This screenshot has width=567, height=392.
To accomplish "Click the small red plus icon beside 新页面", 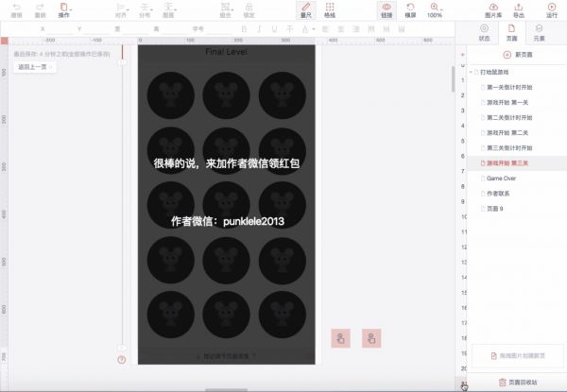I will (x=462, y=55).
